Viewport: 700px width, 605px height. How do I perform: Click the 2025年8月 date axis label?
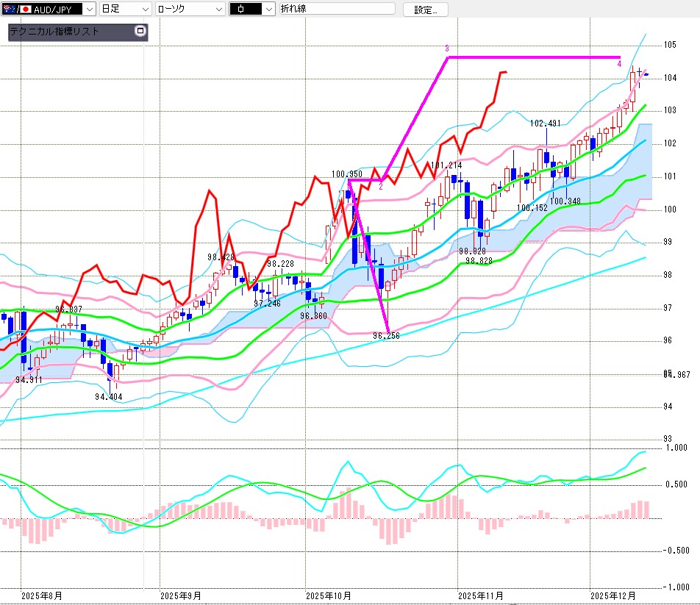click(42, 595)
